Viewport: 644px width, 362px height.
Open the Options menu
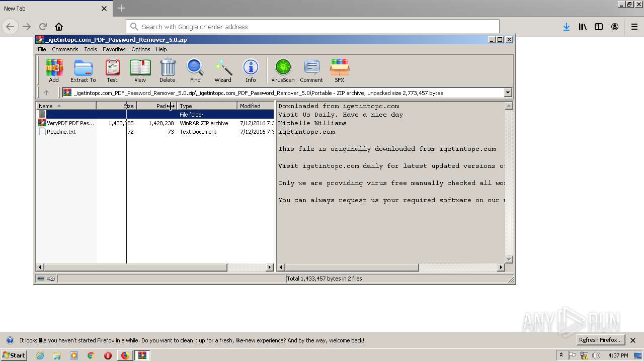tap(141, 49)
